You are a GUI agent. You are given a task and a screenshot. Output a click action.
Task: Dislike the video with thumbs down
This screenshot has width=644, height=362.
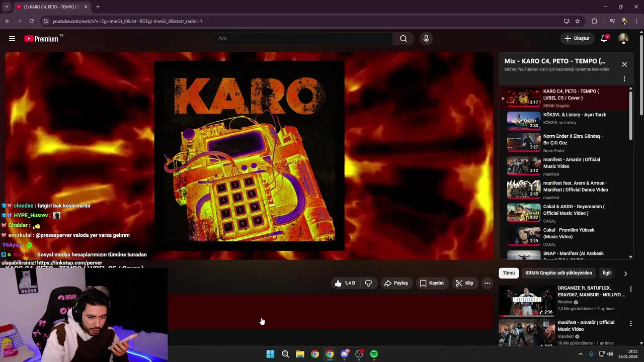[x=368, y=283]
